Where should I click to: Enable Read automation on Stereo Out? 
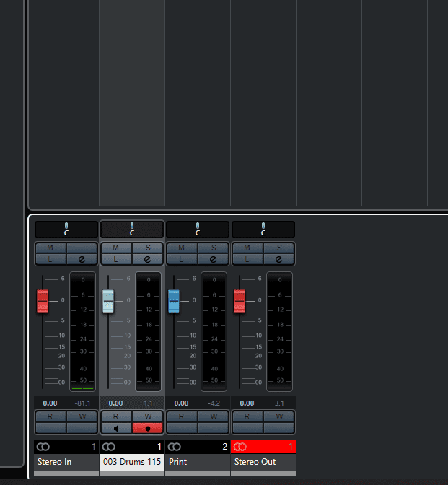[x=247, y=416]
